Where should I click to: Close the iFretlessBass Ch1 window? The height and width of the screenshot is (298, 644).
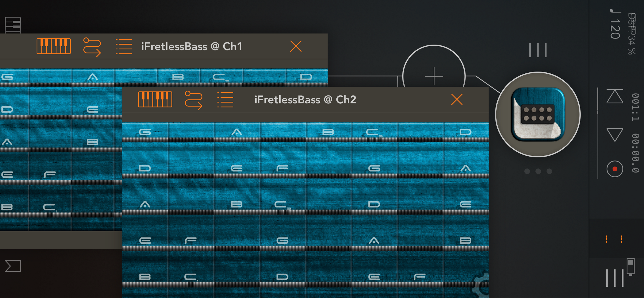tap(296, 46)
